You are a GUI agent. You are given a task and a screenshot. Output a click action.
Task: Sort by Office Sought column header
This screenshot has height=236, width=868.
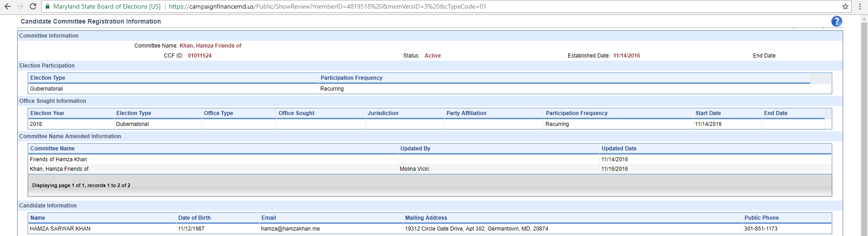click(x=296, y=113)
